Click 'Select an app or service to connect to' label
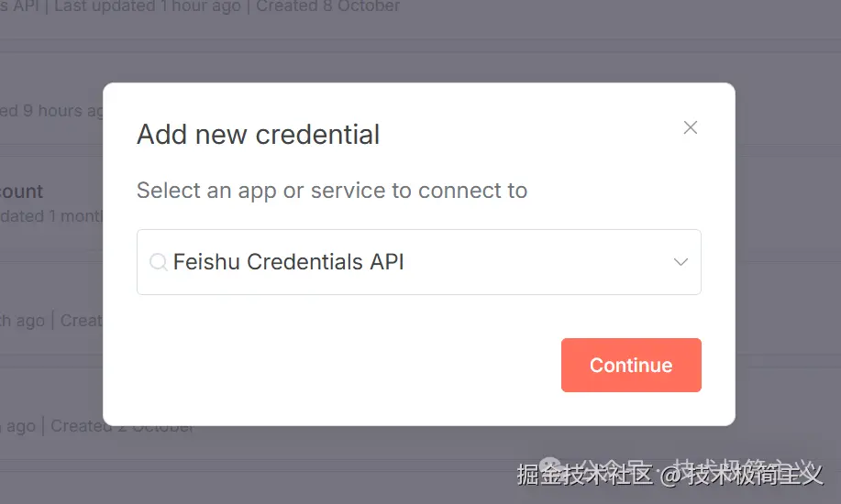 click(x=332, y=191)
